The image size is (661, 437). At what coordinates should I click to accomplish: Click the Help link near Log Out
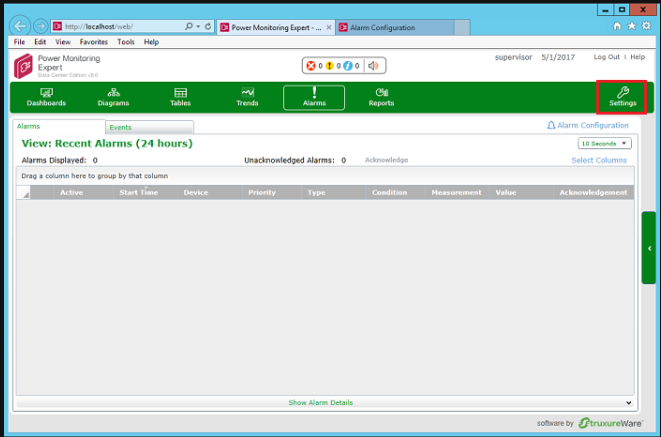pos(637,57)
